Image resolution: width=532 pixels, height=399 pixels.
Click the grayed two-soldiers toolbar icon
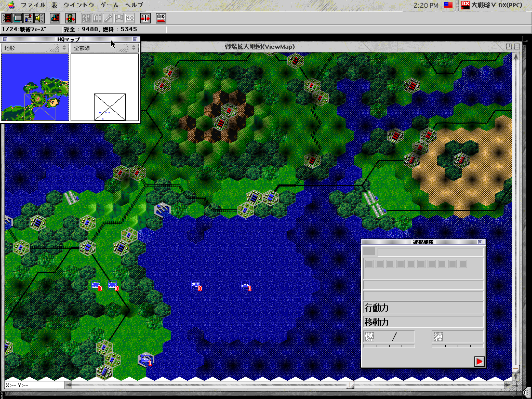[86, 18]
